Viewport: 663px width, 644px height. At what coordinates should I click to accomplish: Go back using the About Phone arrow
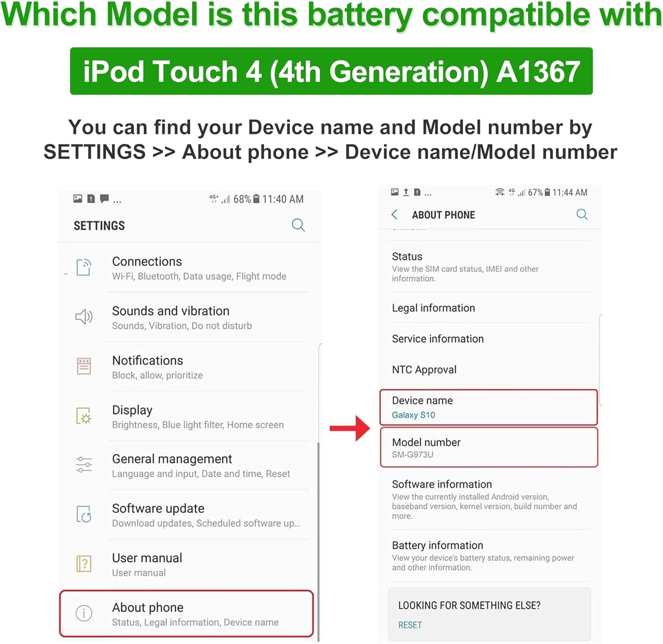pos(394,215)
